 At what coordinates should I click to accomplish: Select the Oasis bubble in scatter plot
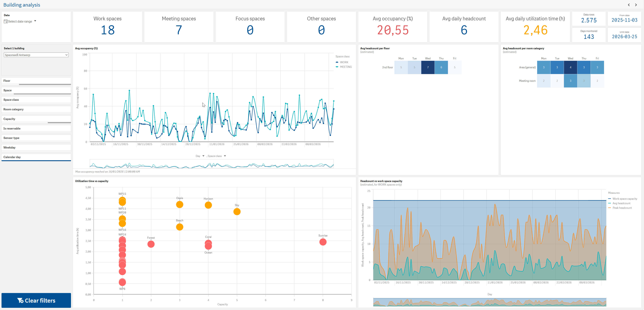pyautogui.click(x=180, y=205)
